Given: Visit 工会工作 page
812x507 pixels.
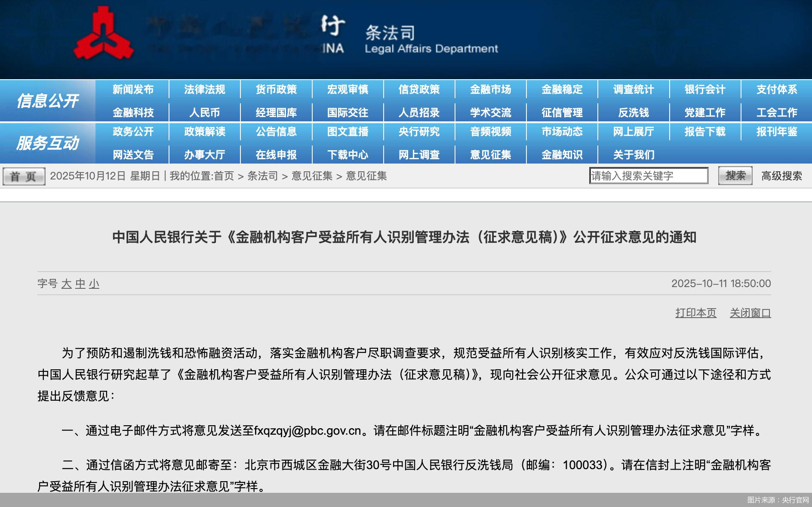Looking at the screenshot, I should click(x=777, y=113).
